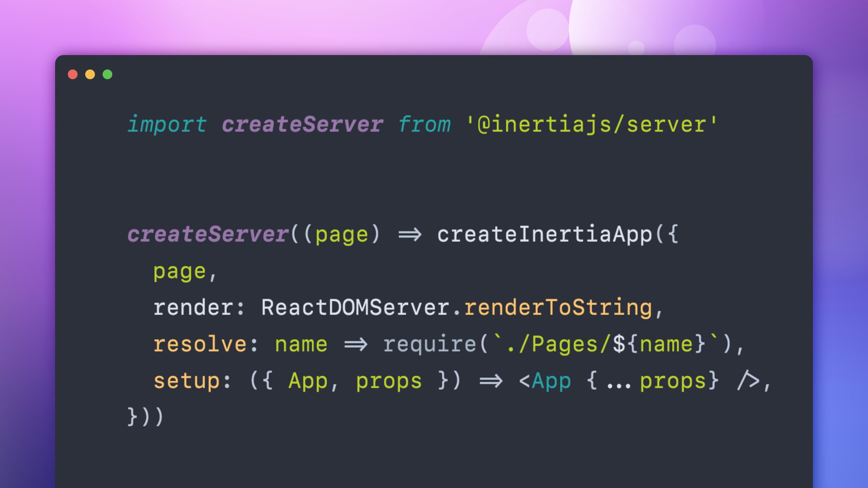Click the App component in JSX
The image size is (868, 488).
coord(551,380)
